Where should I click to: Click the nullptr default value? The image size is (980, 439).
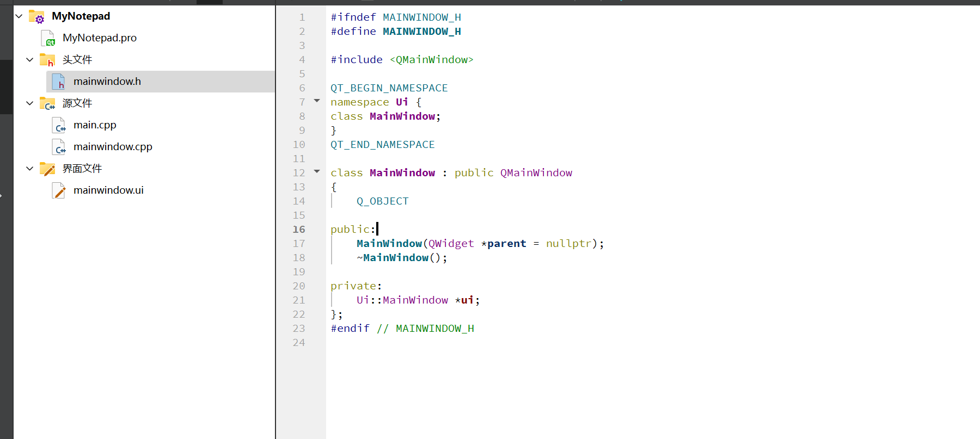569,244
